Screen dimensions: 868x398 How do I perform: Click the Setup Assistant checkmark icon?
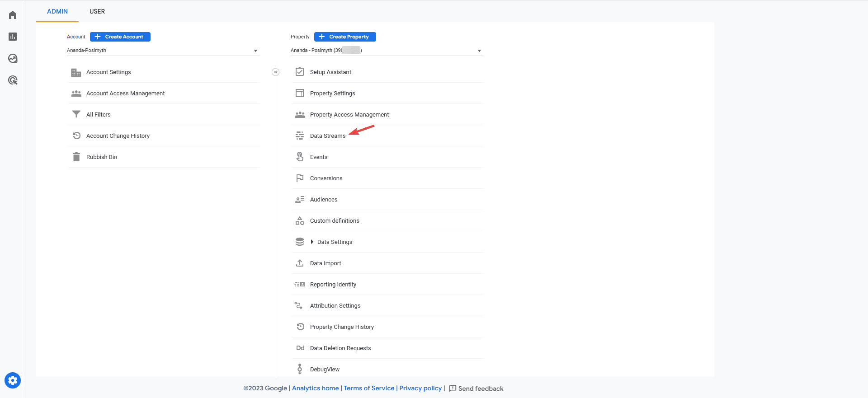point(300,72)
